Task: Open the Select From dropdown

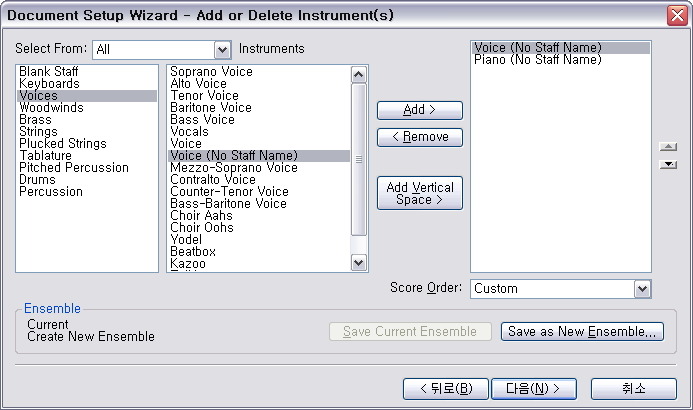Action: pyautogui.click(x=222, y=49)
